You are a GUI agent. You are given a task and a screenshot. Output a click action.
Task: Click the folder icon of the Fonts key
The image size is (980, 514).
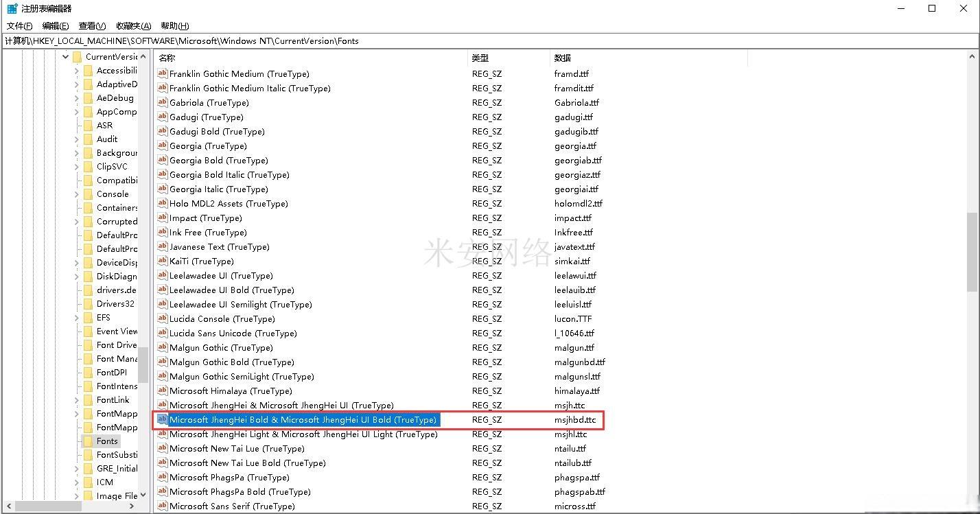pos(88,441)
